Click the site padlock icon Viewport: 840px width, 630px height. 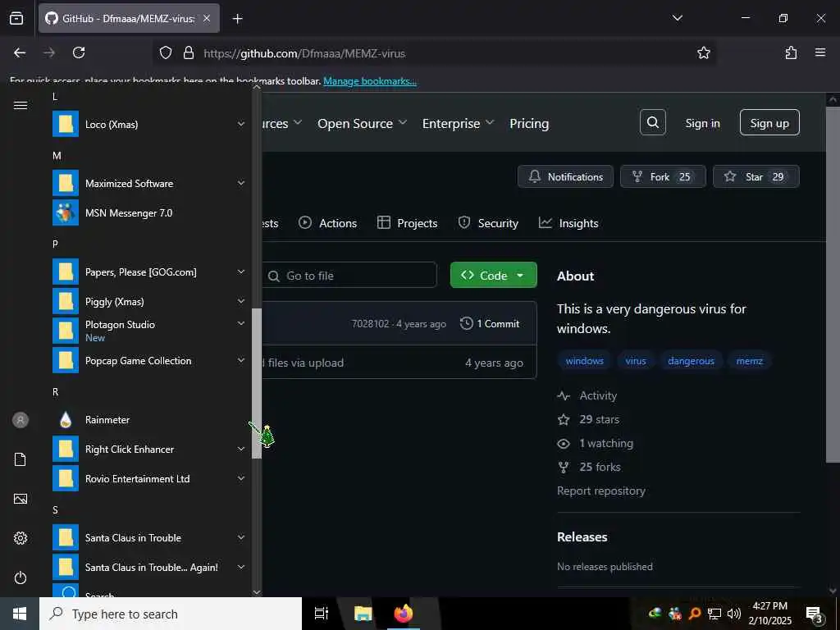(188, 52)
